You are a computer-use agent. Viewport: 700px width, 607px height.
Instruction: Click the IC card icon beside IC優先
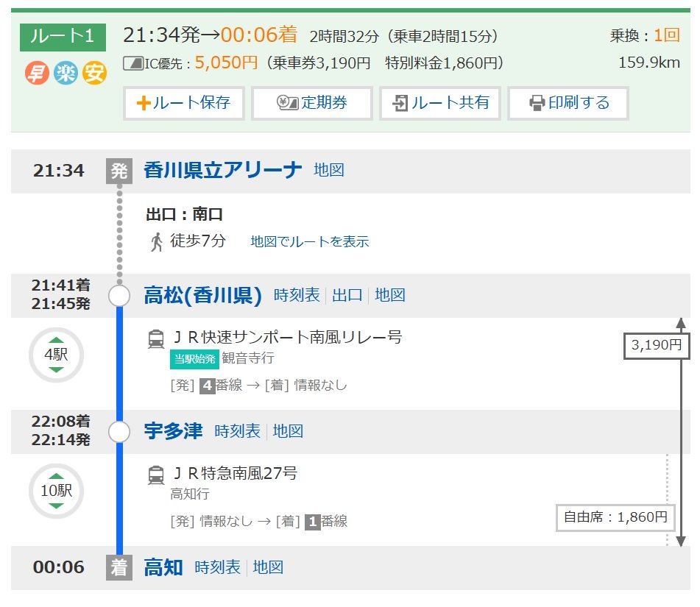(x=133, y=63)
